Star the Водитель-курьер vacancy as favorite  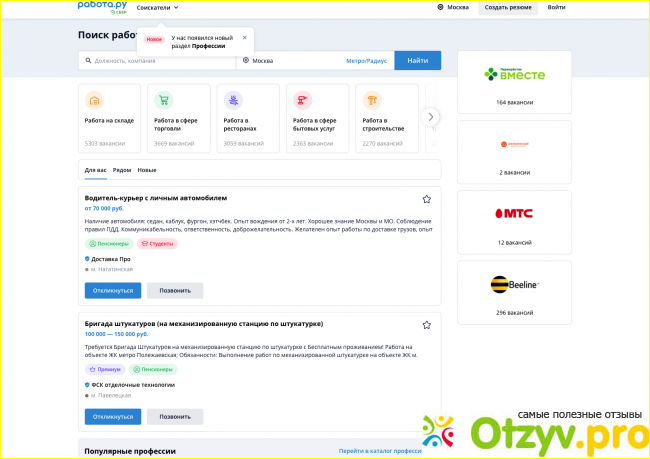click(x=426, y=199)
